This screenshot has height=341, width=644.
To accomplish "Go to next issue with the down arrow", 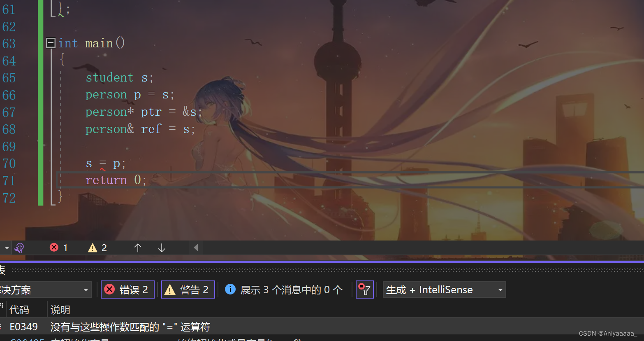I will click(162, 248).
